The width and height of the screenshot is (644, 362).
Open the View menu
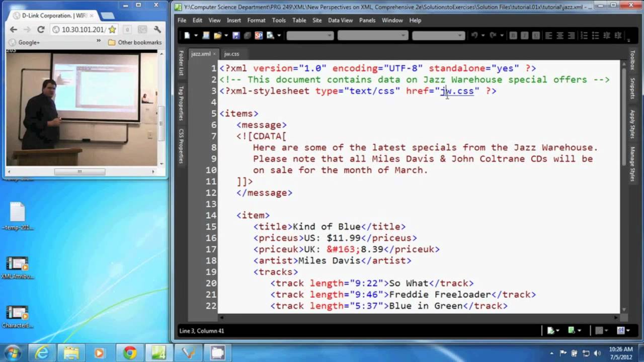click(215, 20)
